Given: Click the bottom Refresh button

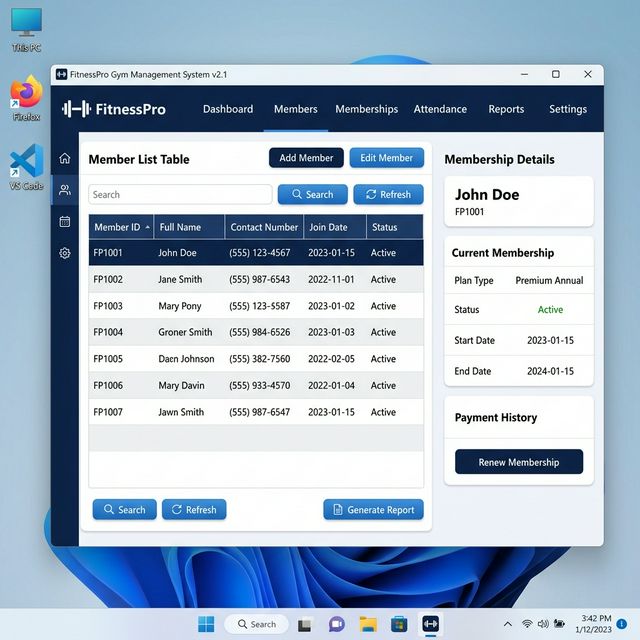Looking at the screenshot, I should (194, 509).
